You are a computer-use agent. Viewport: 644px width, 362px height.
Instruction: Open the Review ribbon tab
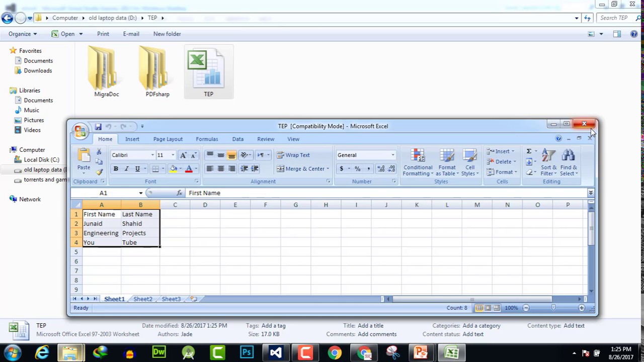[266, 139]
